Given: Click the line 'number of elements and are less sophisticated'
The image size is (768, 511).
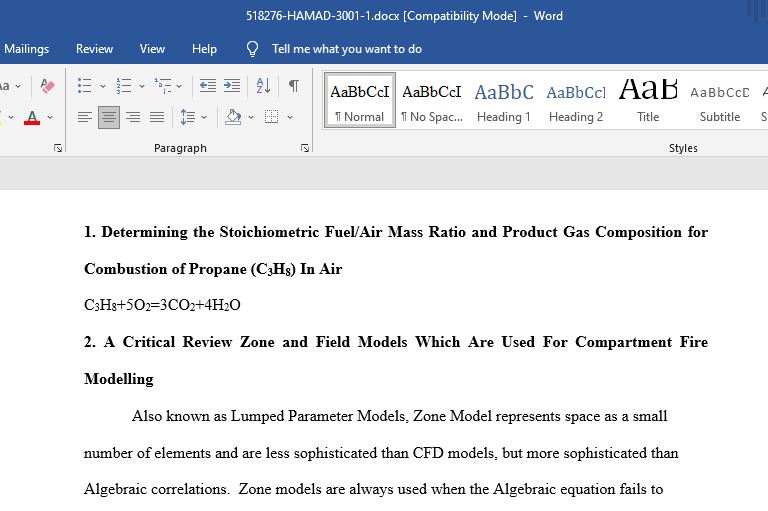Looking at the screenshot, I should click(x=381, y=453).
